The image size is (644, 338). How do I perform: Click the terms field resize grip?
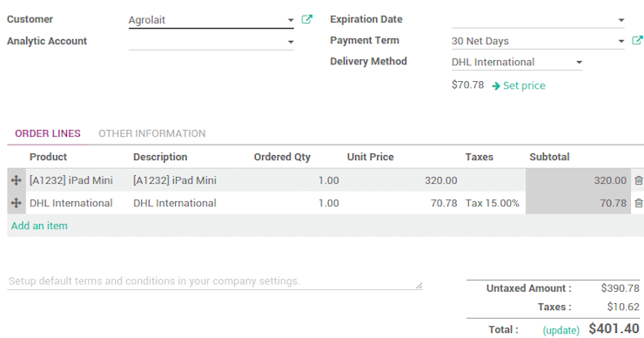point(419,286)
